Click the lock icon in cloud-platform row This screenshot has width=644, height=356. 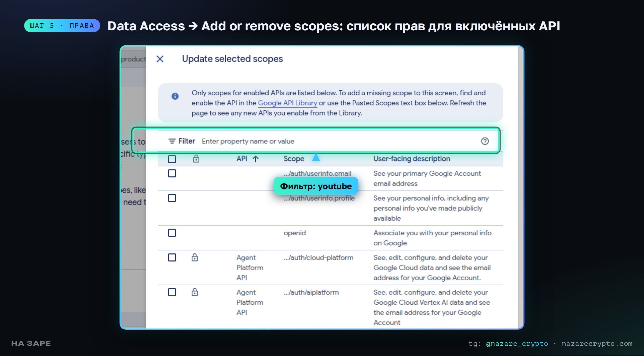tap(195, 257)
